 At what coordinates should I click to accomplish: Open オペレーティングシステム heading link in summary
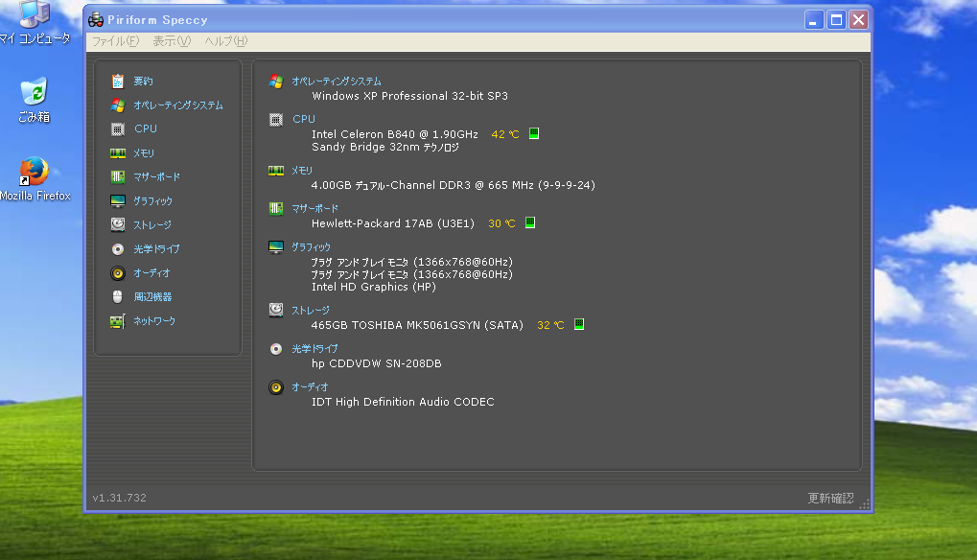(337, 82)
